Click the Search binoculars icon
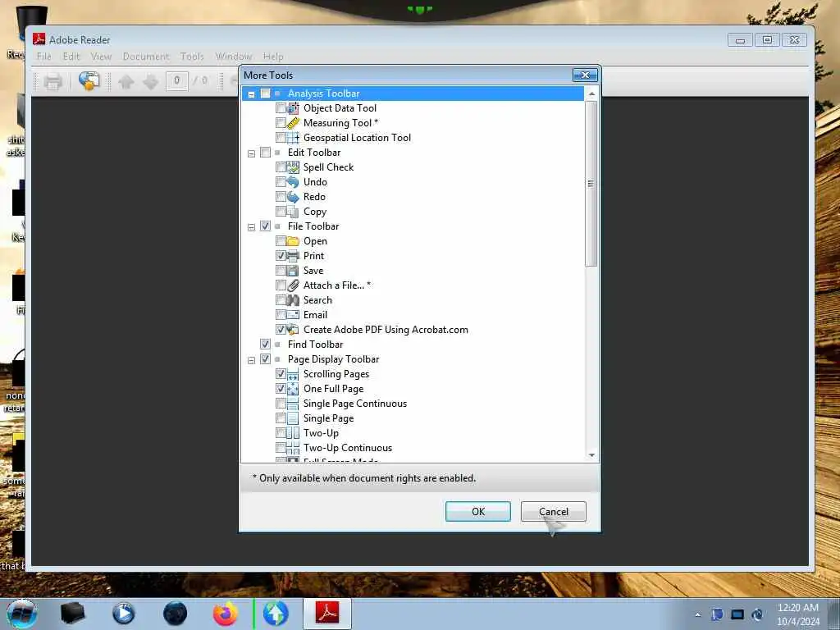Viewport: 840px width, 630px height. 293,300
